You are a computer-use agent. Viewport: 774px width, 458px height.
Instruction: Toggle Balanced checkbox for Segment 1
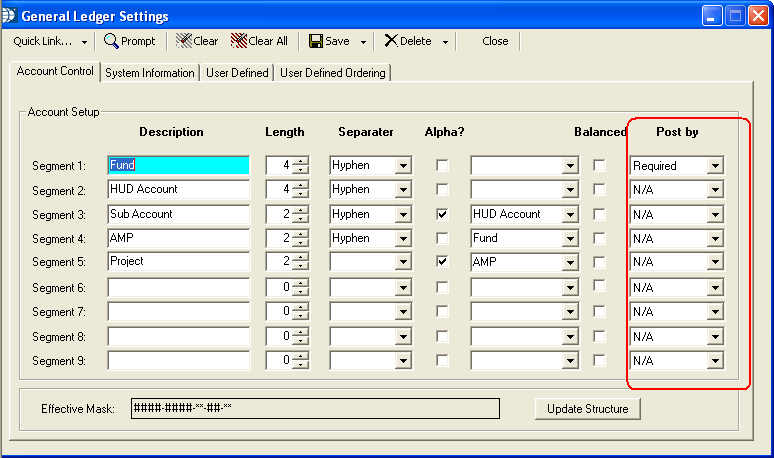[599, 165]
